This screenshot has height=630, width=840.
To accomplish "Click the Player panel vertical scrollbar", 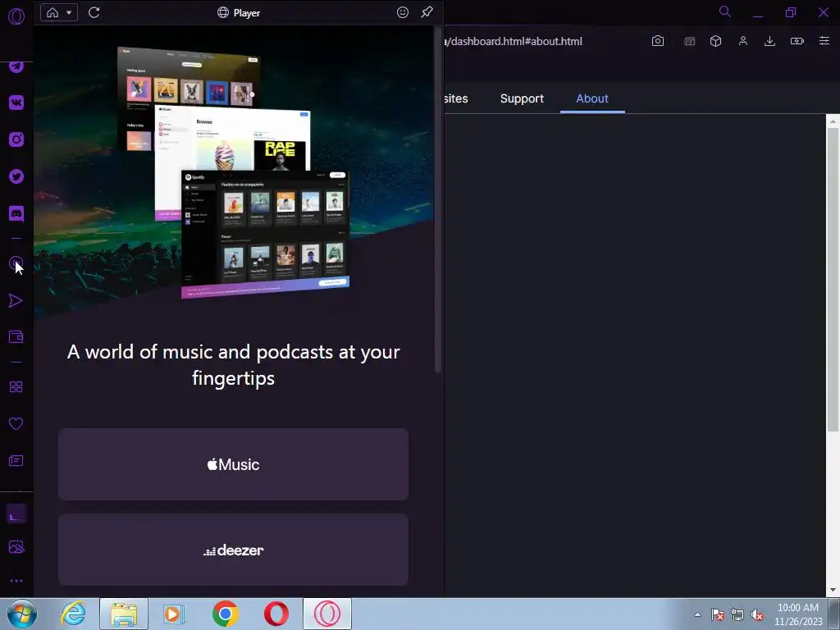I will point(438,199).
